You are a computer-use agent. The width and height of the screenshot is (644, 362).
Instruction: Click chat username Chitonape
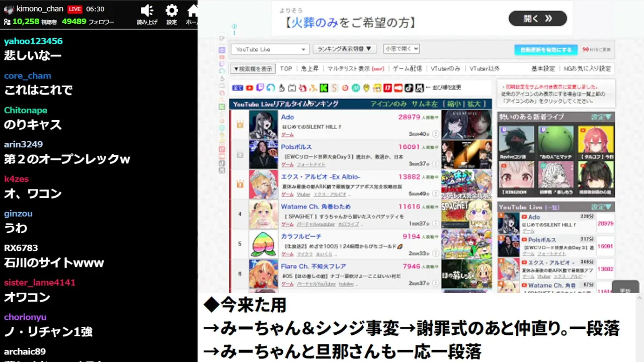click(x=26, y=110)
